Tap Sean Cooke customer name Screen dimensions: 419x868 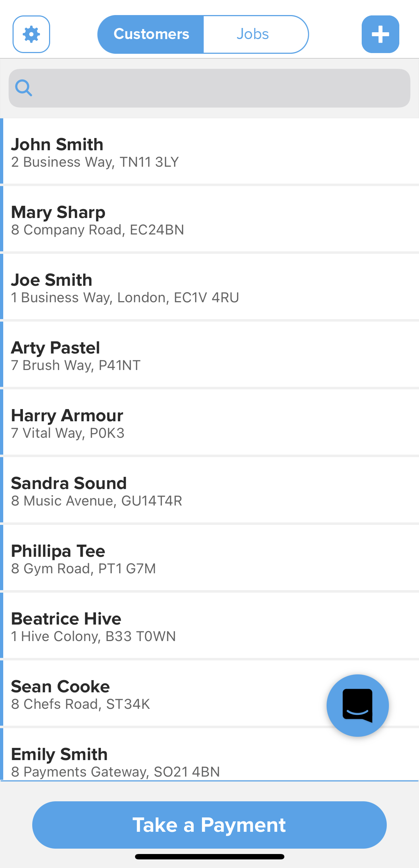61,687
